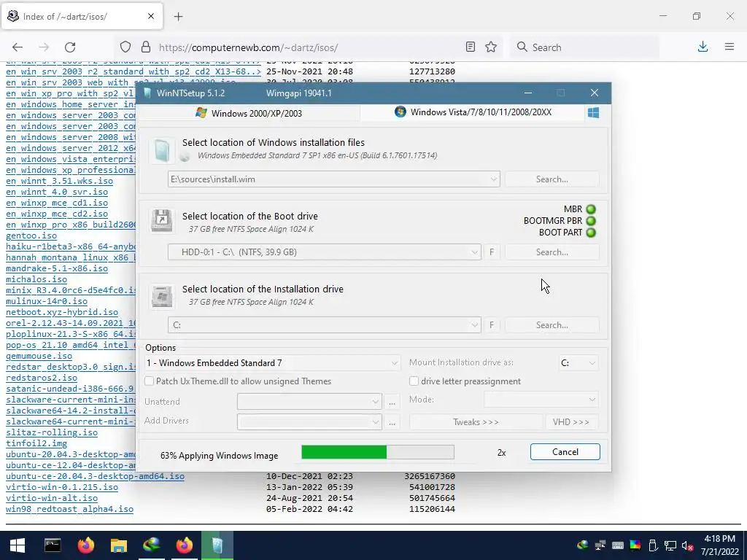The height and width of the screenshot is (560, 747).
Task: Click the WinNTSetup taskbar icon
Action: (217, 545)
